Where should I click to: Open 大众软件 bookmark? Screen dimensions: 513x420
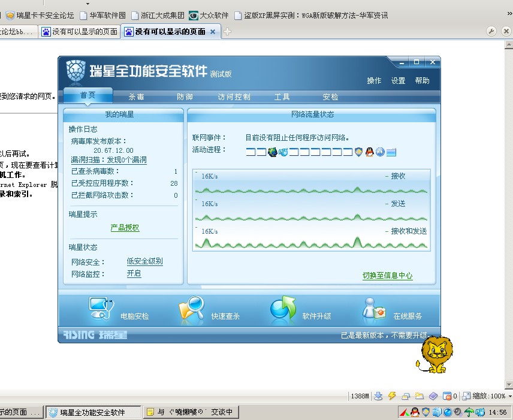click(x=209, y=16)
